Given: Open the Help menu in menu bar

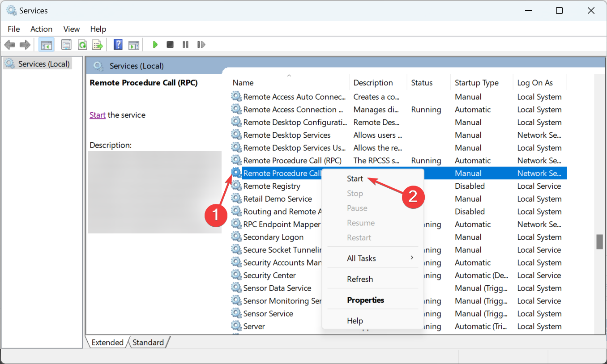Looking at the screenshot, I should point(98,29).
